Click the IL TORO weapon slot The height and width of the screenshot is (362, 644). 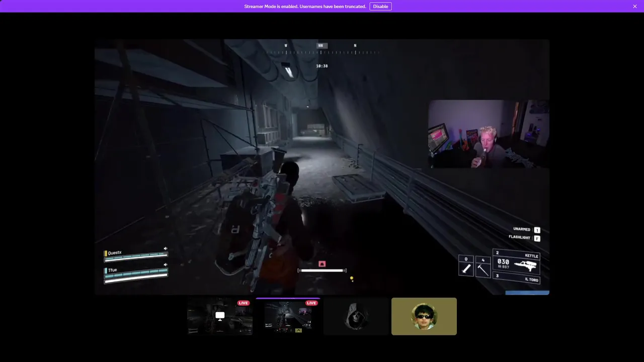517,278
